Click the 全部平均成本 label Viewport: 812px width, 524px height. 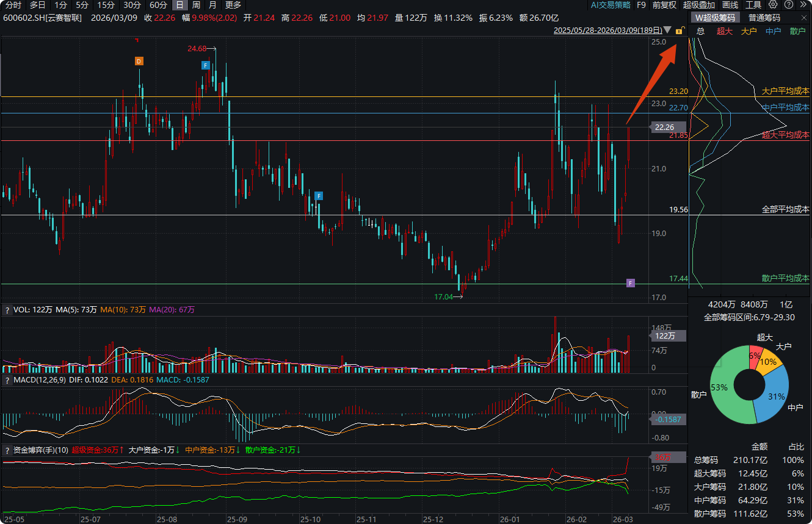point(786,209)
